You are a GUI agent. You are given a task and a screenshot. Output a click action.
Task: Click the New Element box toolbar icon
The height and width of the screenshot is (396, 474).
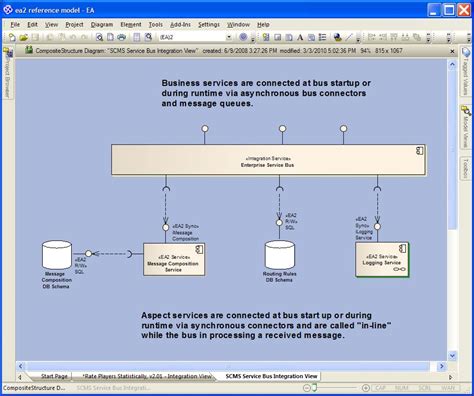pyautogui.click(x=277, y=37)
